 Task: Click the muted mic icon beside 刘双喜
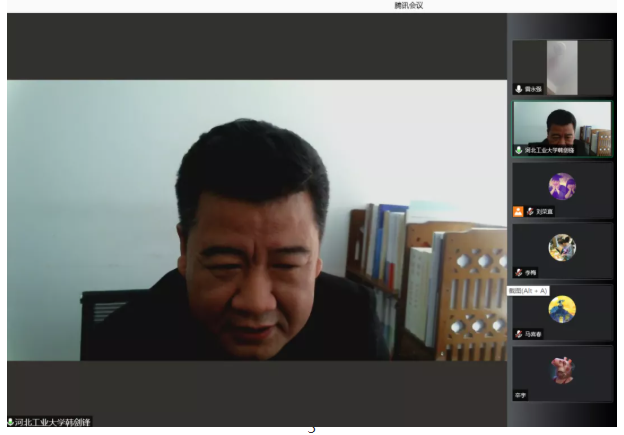pyautogui.click(x=531, y=211)
